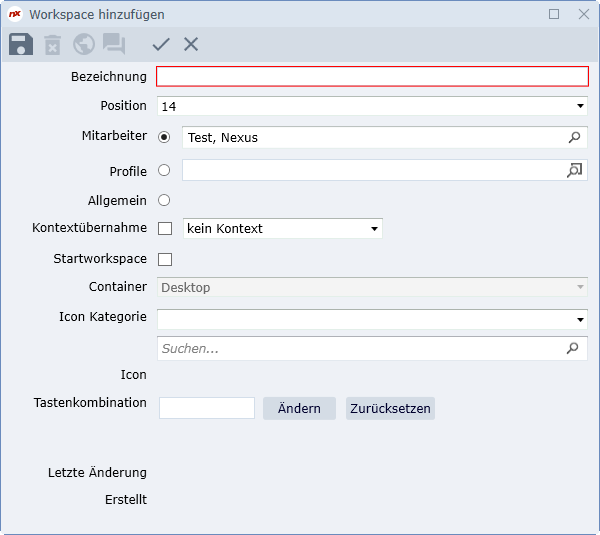Open the Icon Kategorie dropdown

(x=580, y=319)
